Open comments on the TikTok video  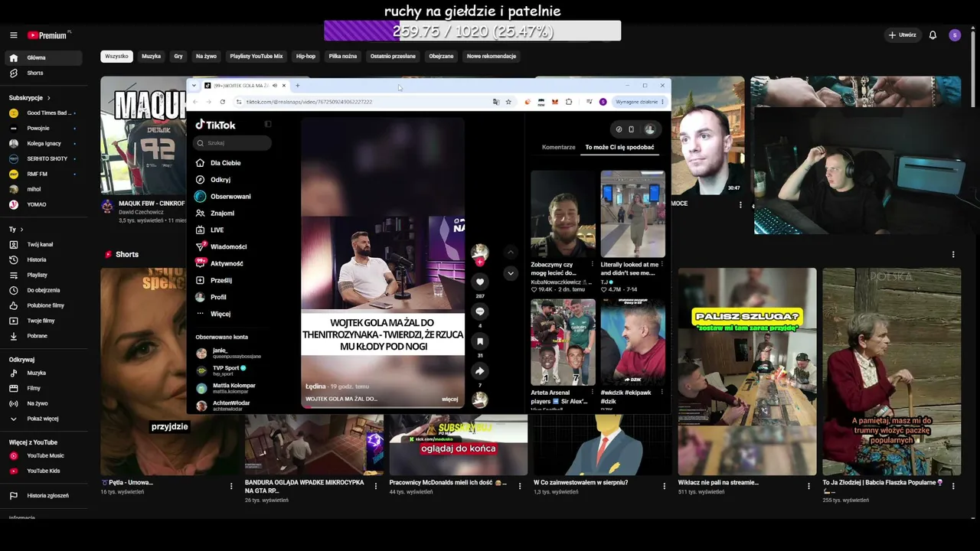tap(480, 311)
